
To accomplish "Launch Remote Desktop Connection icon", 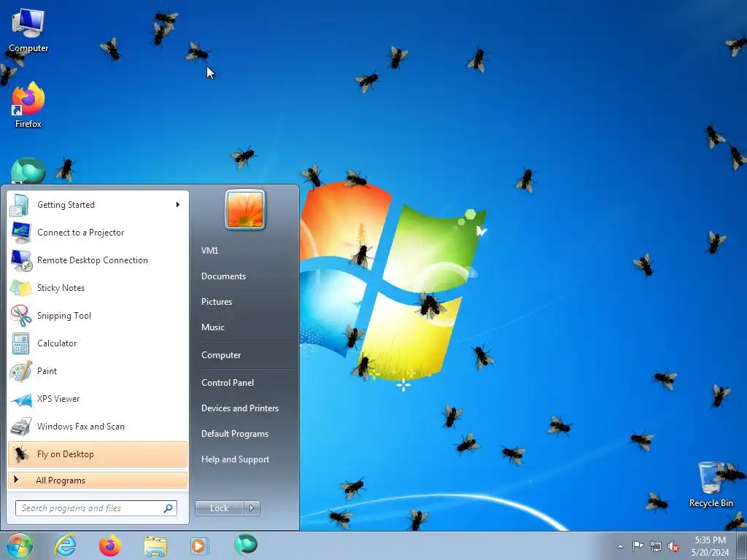I will tap(20, 260).
